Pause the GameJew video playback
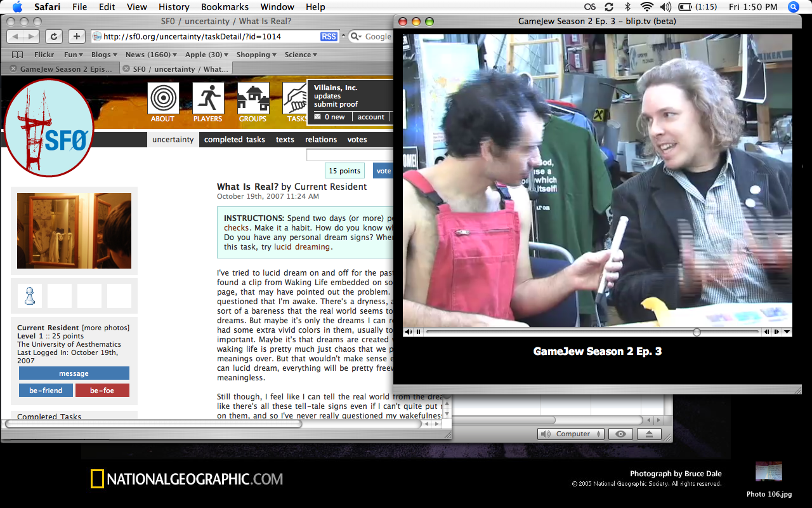Viewport: 812px width, 508px height. 419,331
